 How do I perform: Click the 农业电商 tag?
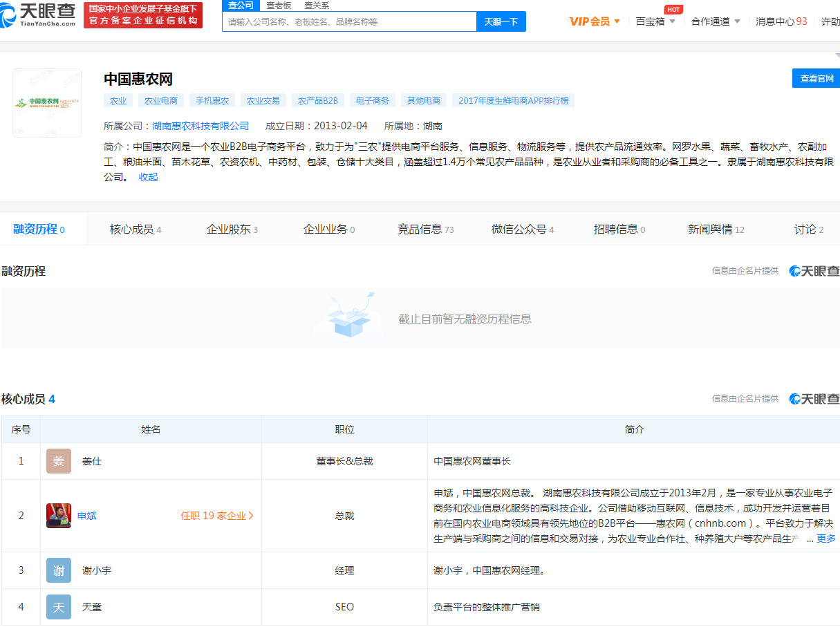pos(161,101)
